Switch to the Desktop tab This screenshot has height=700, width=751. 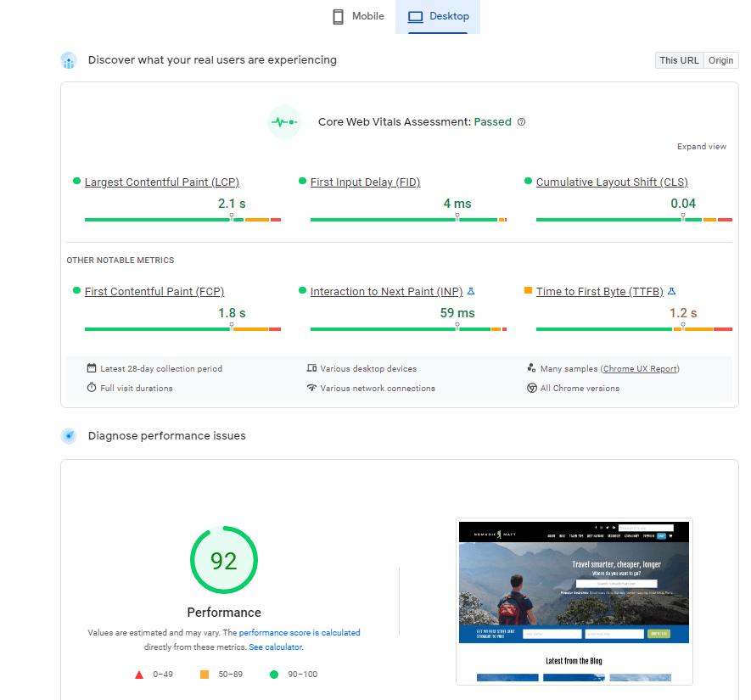438,16
